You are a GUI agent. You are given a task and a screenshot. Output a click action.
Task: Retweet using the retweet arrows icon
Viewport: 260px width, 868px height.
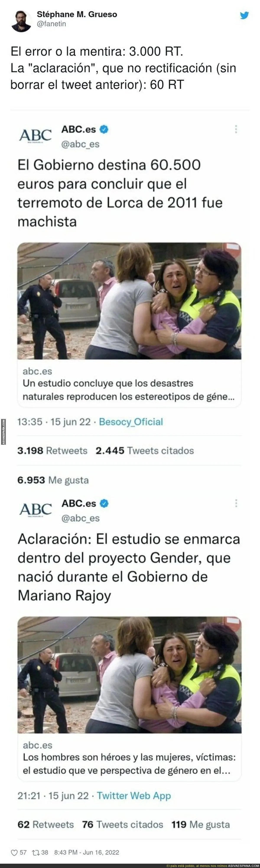coord(36,852)
